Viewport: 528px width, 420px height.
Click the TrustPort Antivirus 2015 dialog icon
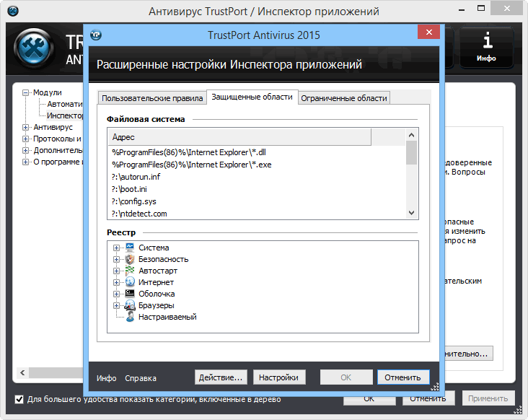[96, 35]
